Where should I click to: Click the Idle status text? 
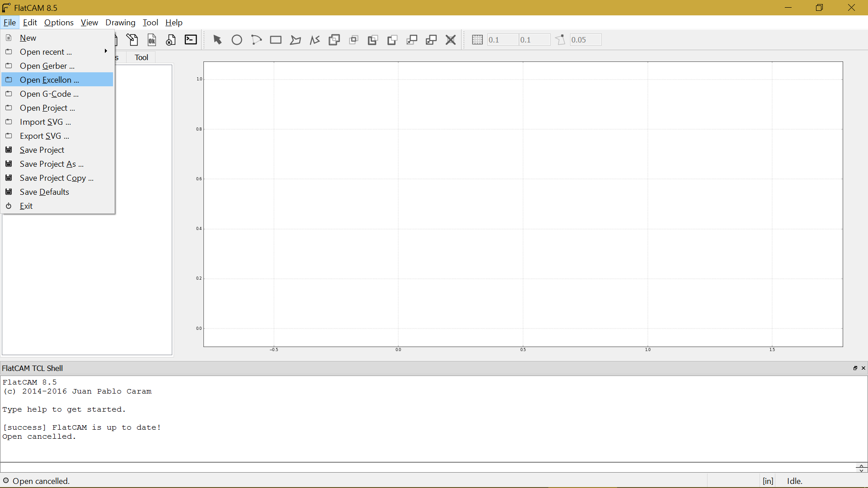click(x=794, y=481)
